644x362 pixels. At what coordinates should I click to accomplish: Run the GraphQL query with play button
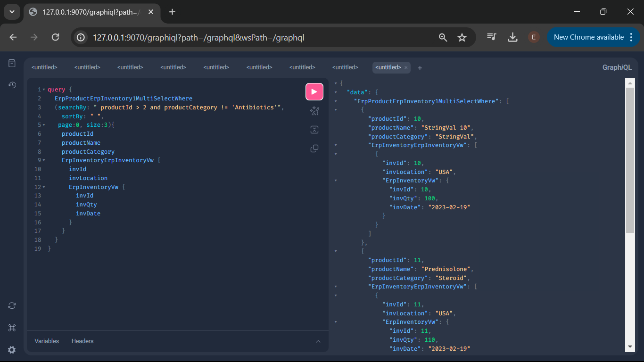314,91
